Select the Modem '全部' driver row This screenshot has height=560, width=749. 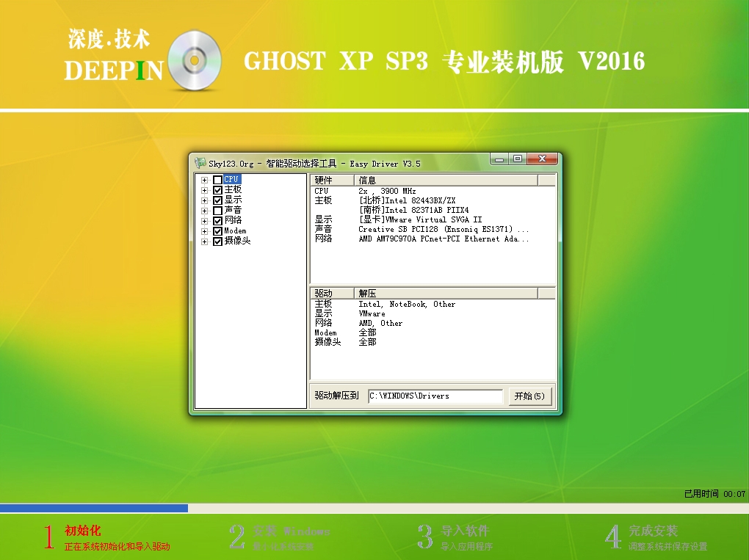point(433,332)
